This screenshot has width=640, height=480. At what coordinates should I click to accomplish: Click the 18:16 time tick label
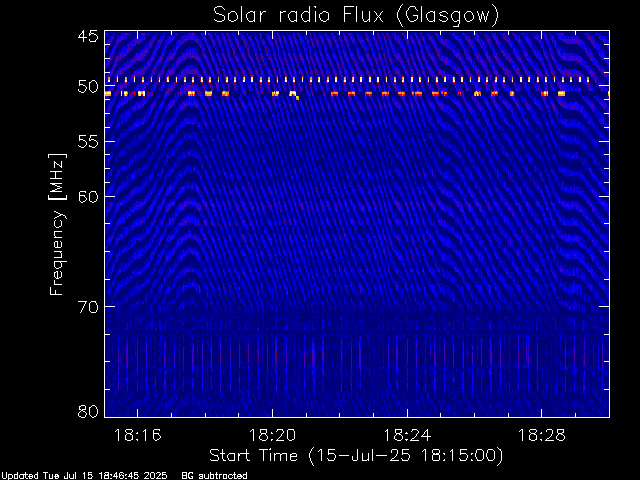[138, 436]
